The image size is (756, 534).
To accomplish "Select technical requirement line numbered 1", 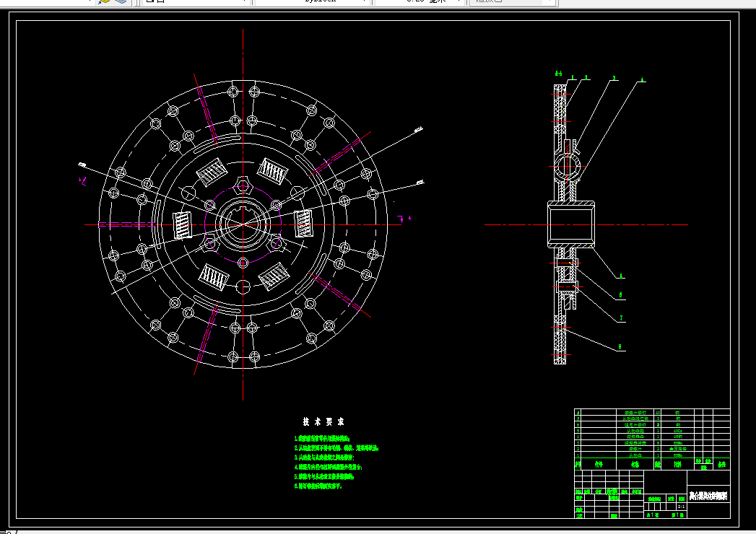I will coord(322,439).
